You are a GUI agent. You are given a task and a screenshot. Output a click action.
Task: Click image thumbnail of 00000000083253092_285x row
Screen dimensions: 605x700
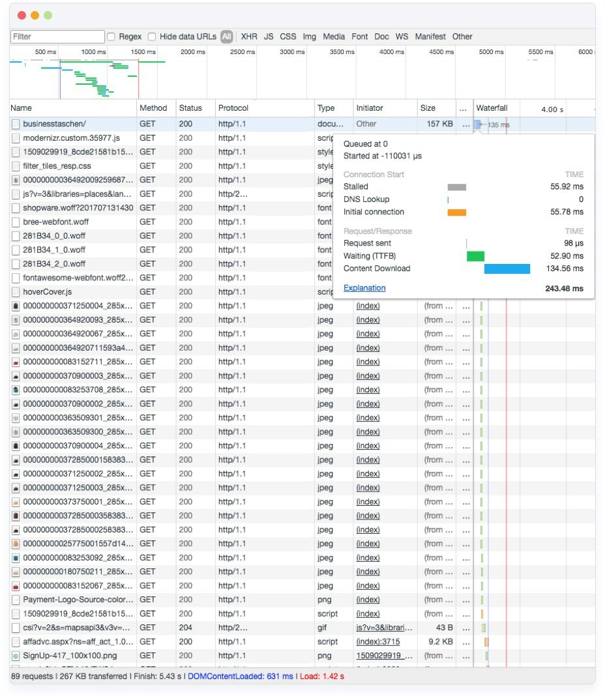coord(16,558)
